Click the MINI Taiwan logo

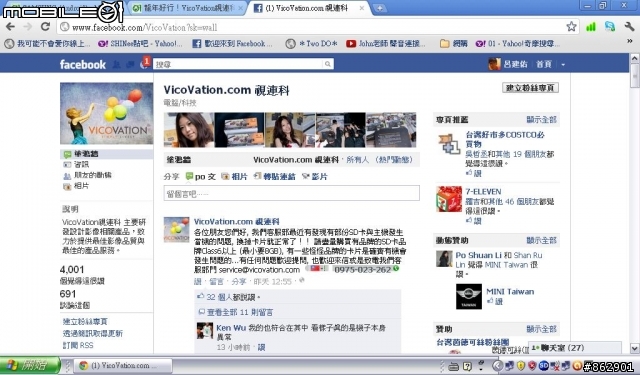pyautogui.click(x=469, y=296)
